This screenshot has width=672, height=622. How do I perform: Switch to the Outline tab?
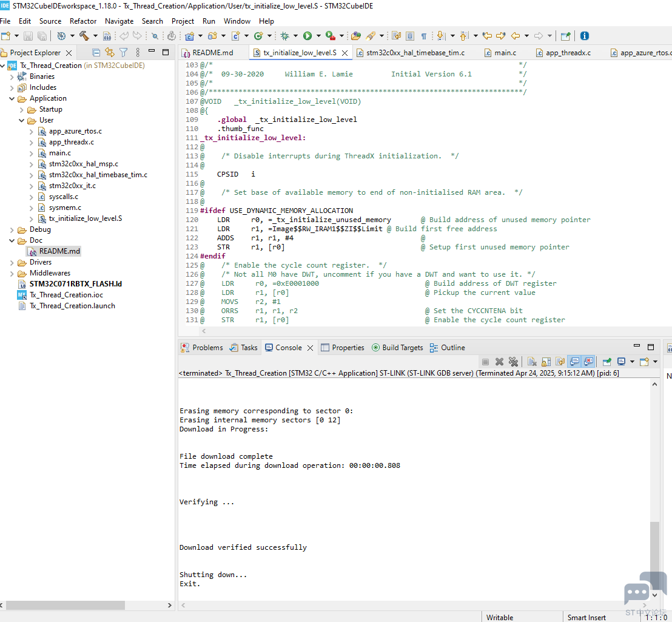point(448,348)
